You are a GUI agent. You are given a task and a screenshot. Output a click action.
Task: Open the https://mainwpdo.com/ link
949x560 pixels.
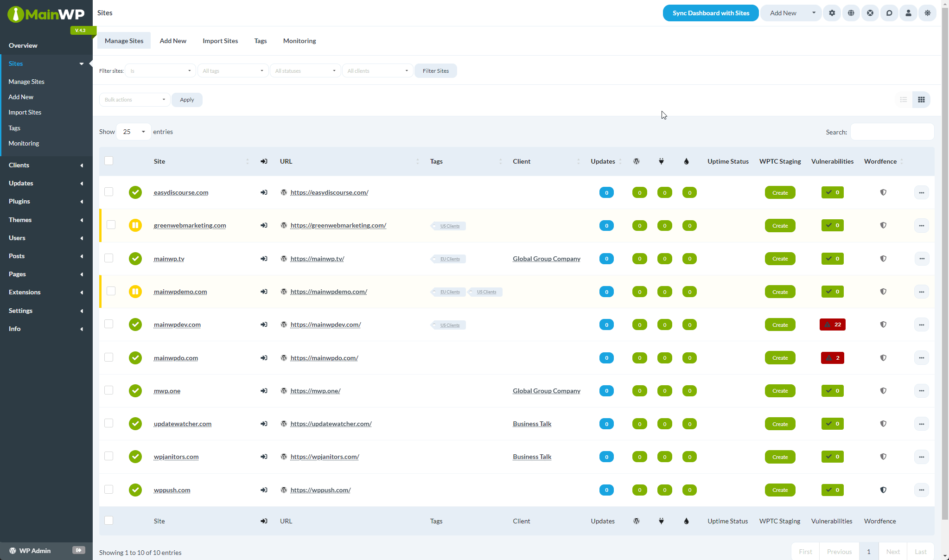coord(324,357)
